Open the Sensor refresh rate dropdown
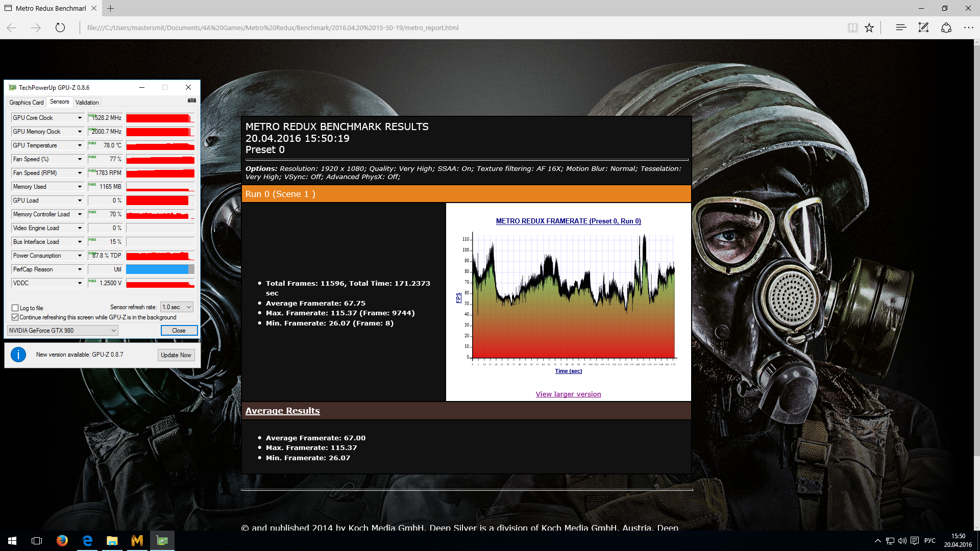 pyautogui.click(x=177, y=307)
